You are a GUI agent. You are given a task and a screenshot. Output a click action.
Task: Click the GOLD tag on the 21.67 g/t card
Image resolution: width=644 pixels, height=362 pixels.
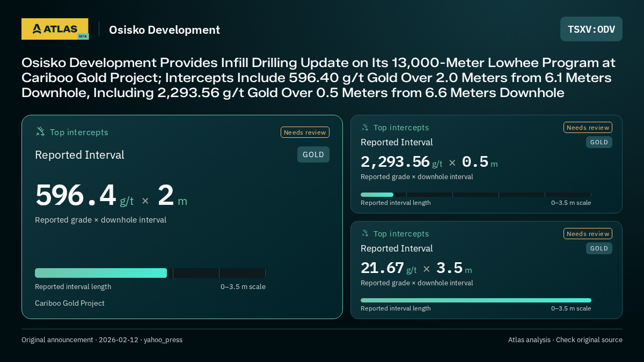(x=599, y=248)
